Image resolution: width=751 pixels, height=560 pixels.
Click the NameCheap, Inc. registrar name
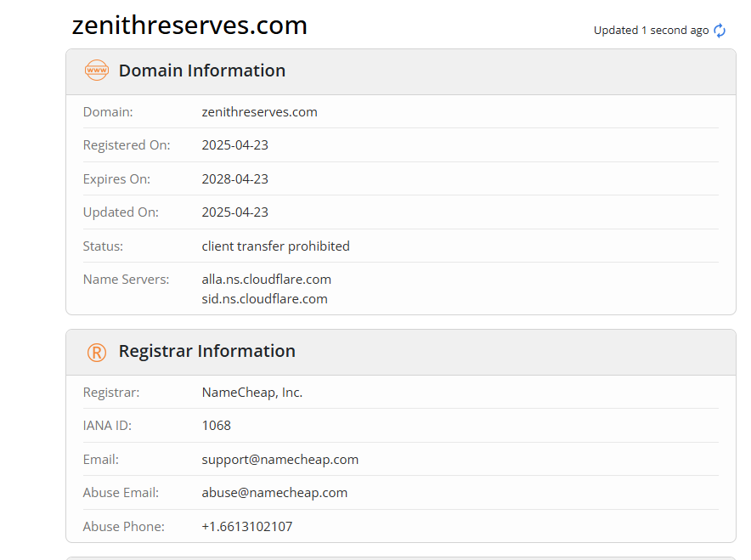click(251, 393)
